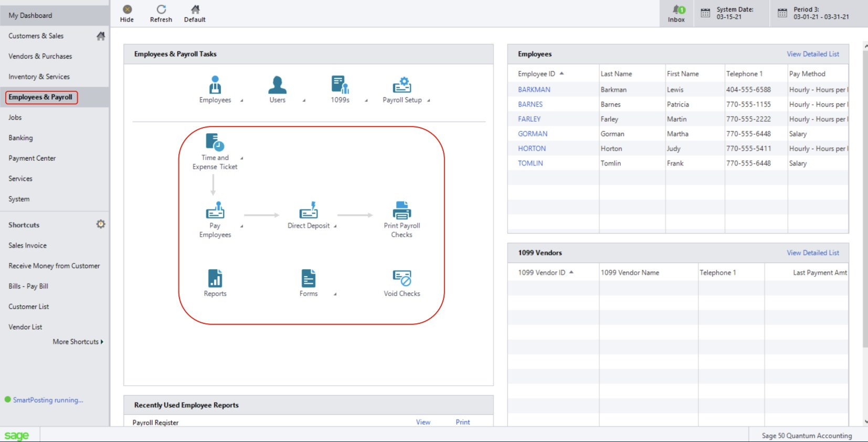The width and height of the screenshot is (868, 442).
Task: Open Bills - Pay Bill shortcut
Action: click(28, 286)
